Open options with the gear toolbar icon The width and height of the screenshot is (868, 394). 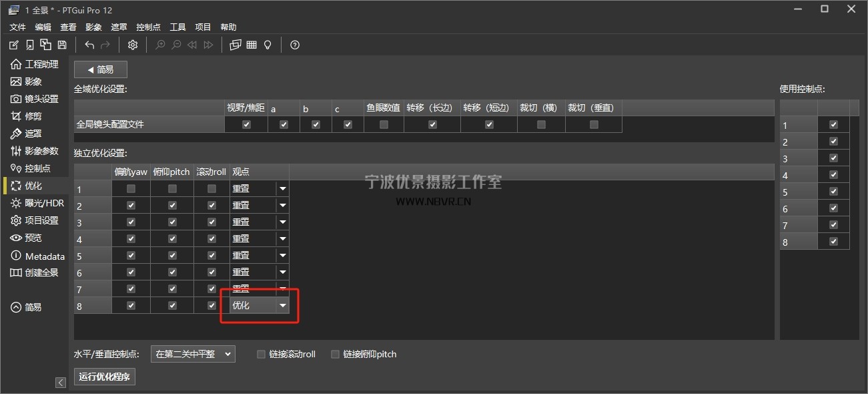click(133, 45)
